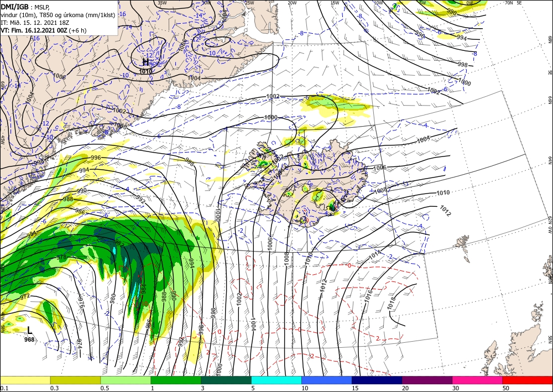Click the '30' legend scale value
Screen dimensions: 553x392
pos(455,388)
